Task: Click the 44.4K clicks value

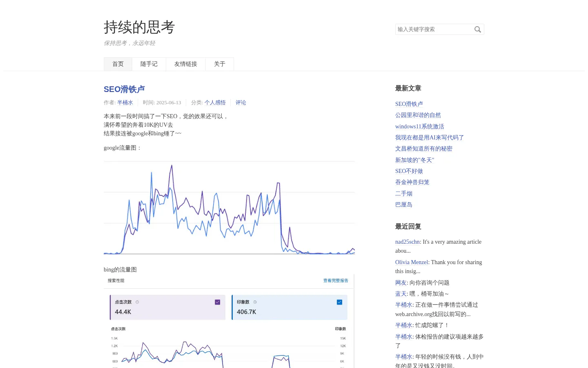Action: 123,312
